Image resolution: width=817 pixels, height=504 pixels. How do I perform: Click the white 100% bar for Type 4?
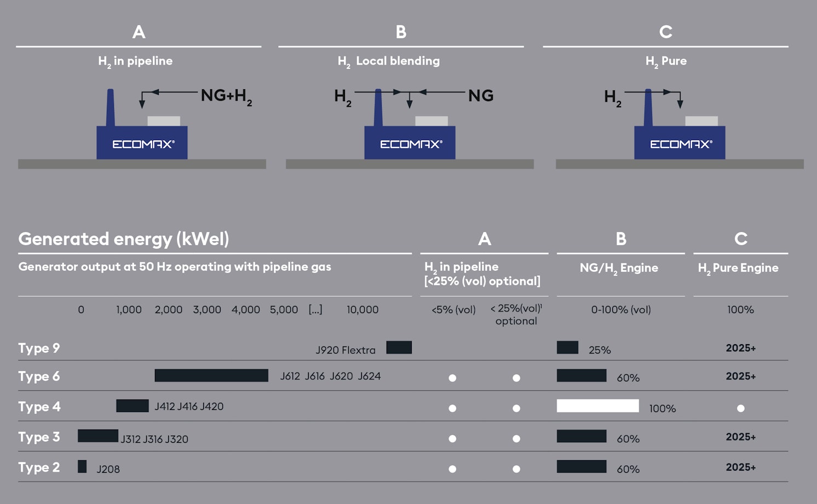[598, 405]
